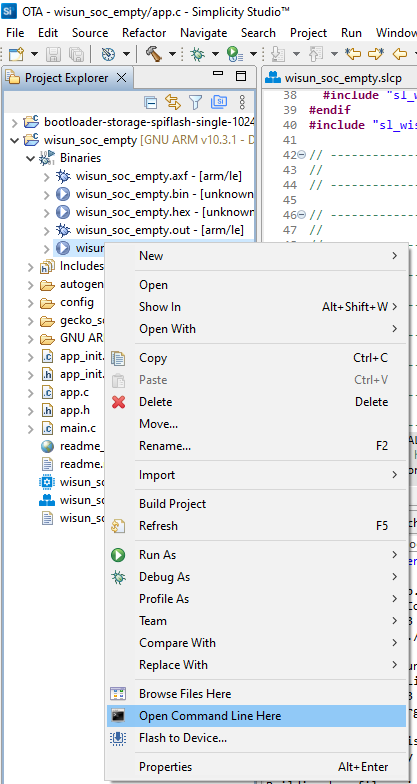Image resolution: width=417 pixels, height=784 pixels.
Task: Click Collapse All icon in Project Explorer
Action: pyautogui.click(x=150, y=102)
